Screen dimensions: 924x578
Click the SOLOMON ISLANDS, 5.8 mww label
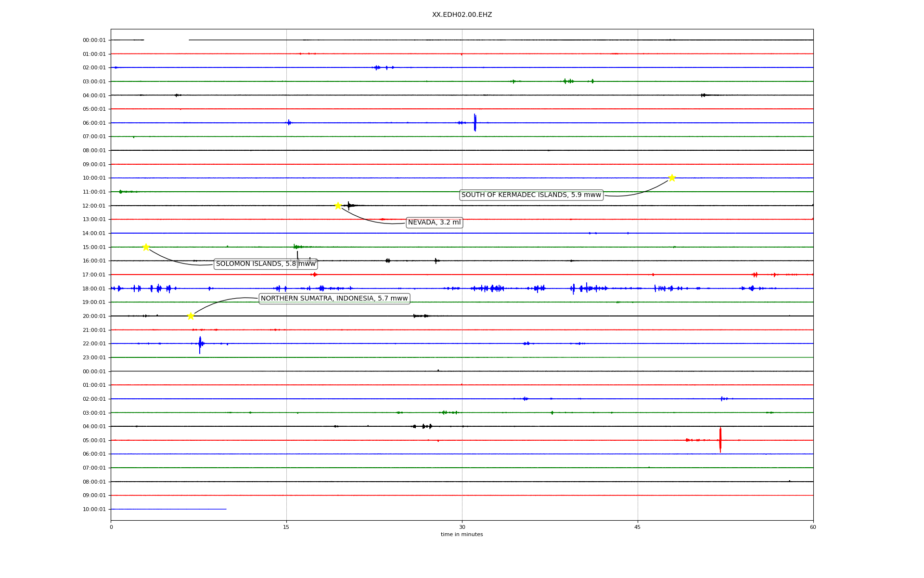coord(266,264)
